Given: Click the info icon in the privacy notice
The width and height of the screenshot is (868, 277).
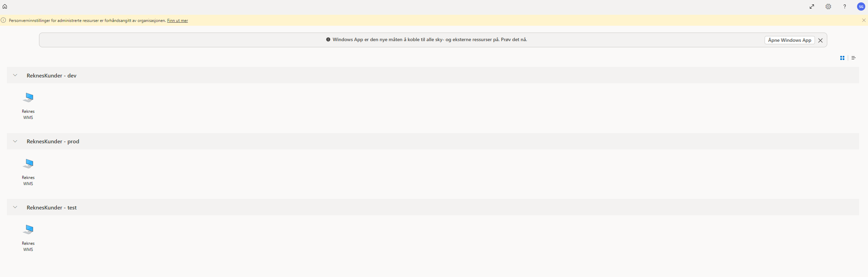Looking at the screenshot, I should coord(3,20).
